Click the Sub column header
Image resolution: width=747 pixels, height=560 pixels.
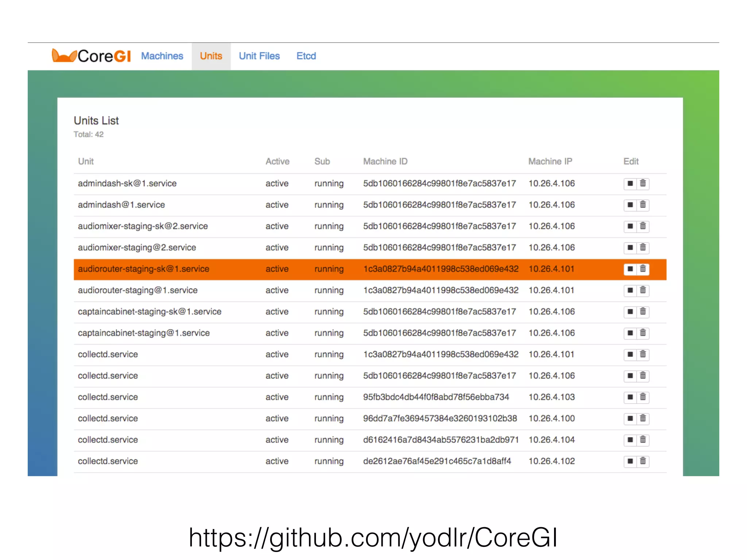tap(322, 162)
